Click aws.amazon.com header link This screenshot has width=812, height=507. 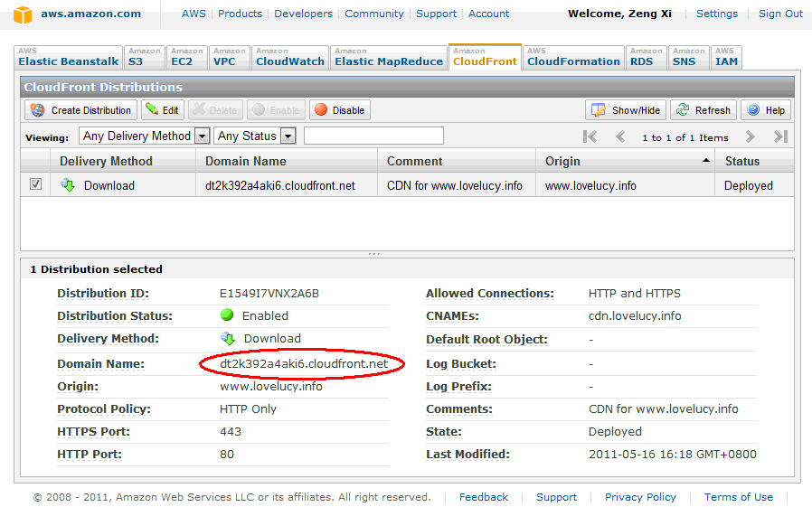tap(91, 14)
